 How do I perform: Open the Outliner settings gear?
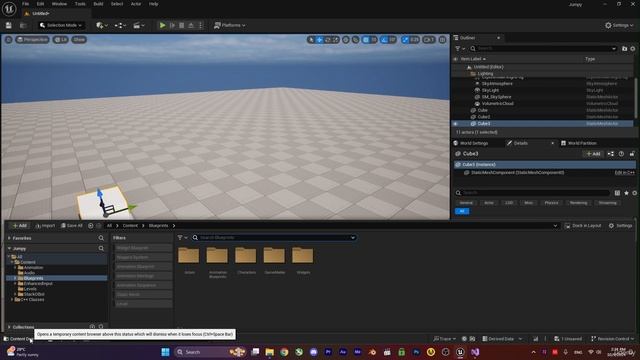click(x=633, y=49)
